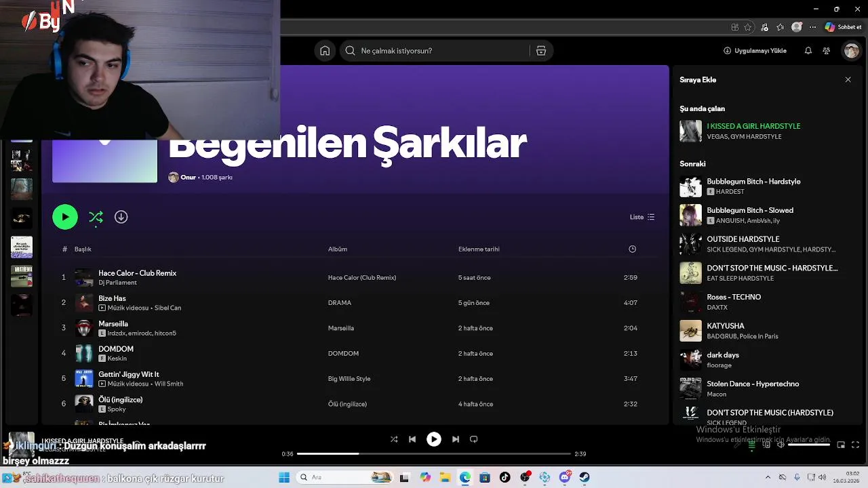Image resolution: width=868 pixels, height=488 pixels.
Task: Sort by duration clock icon
Action: coord(632,249)
